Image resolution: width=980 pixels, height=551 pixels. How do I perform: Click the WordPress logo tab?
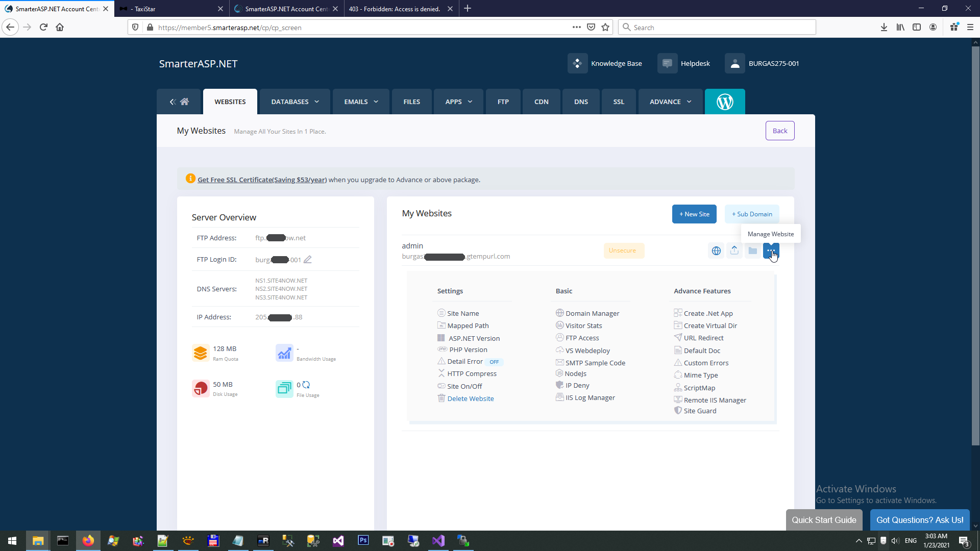click(x=724, y=102)
